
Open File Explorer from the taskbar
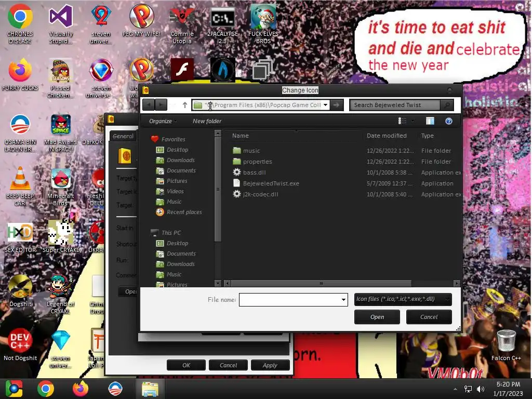pos(150,389)
